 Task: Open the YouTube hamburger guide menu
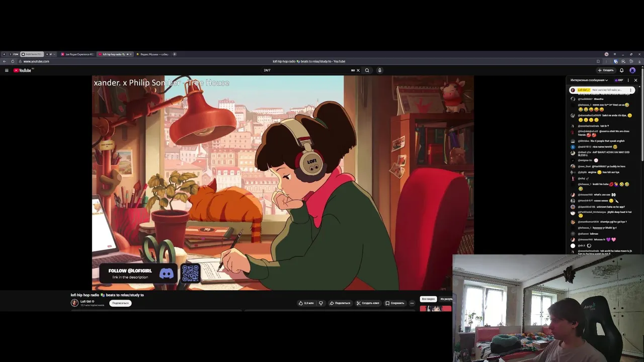(7, 70)
